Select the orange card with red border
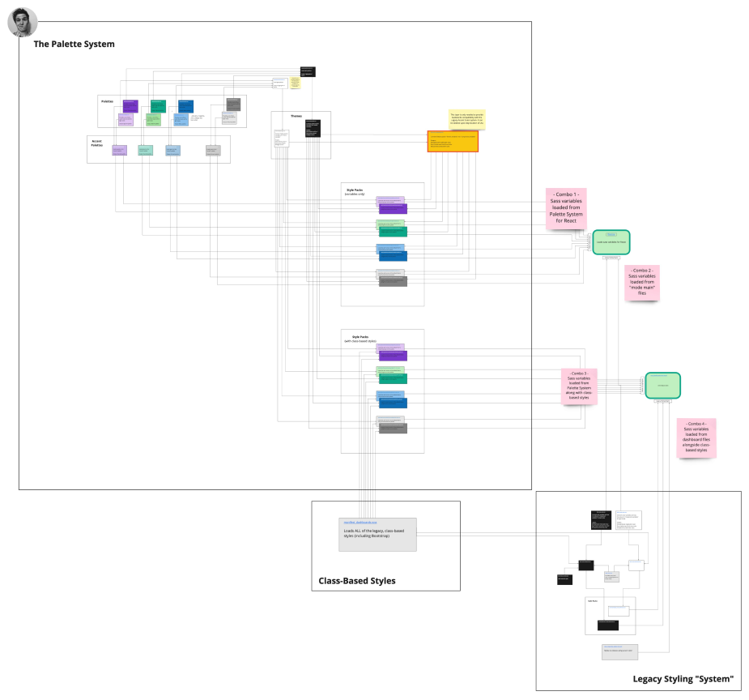Screen dimensions: 749x700 coord(453,142)
